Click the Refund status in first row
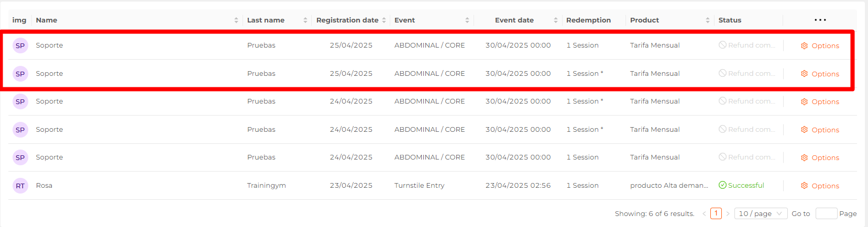Image resolution: width=868 pixels, height=227 pixels. [746, 45]
